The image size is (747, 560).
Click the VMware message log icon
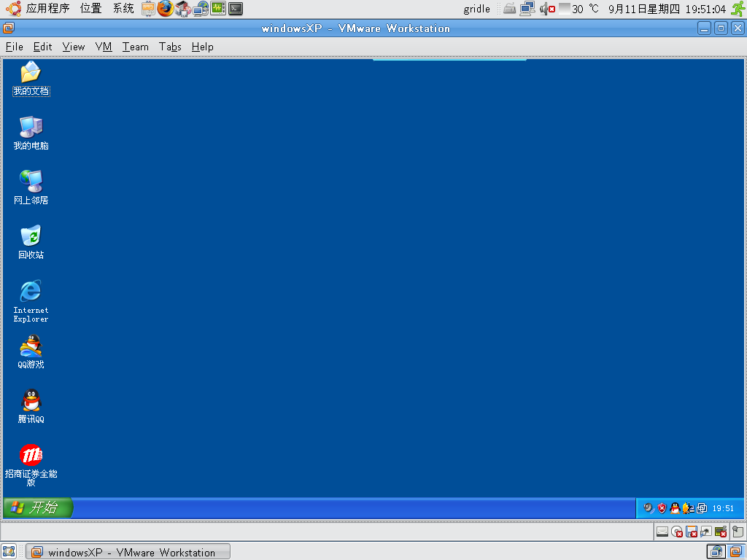[738, 532]
